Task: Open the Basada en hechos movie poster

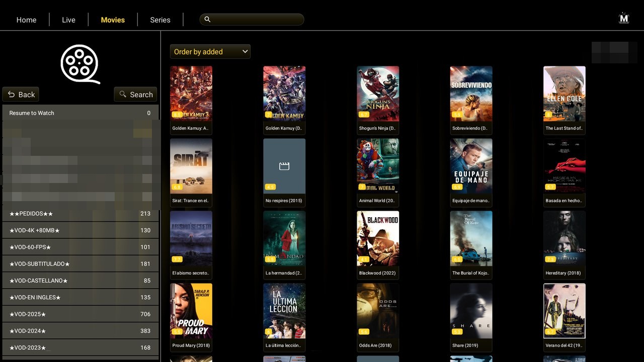Action: pyautogui.click(x=565, y=166)
